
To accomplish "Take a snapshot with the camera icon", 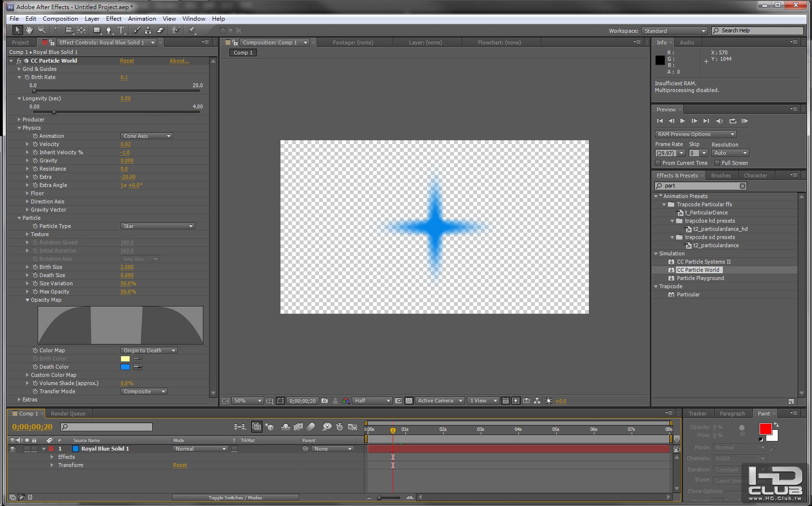I will click(324, 401).
